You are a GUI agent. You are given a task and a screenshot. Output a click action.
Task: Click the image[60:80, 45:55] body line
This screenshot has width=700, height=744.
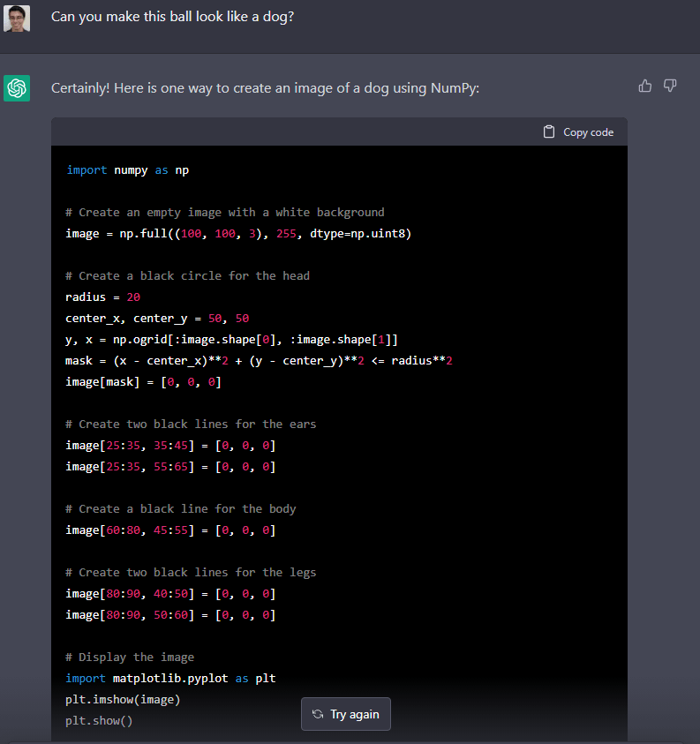pos(170,530)
